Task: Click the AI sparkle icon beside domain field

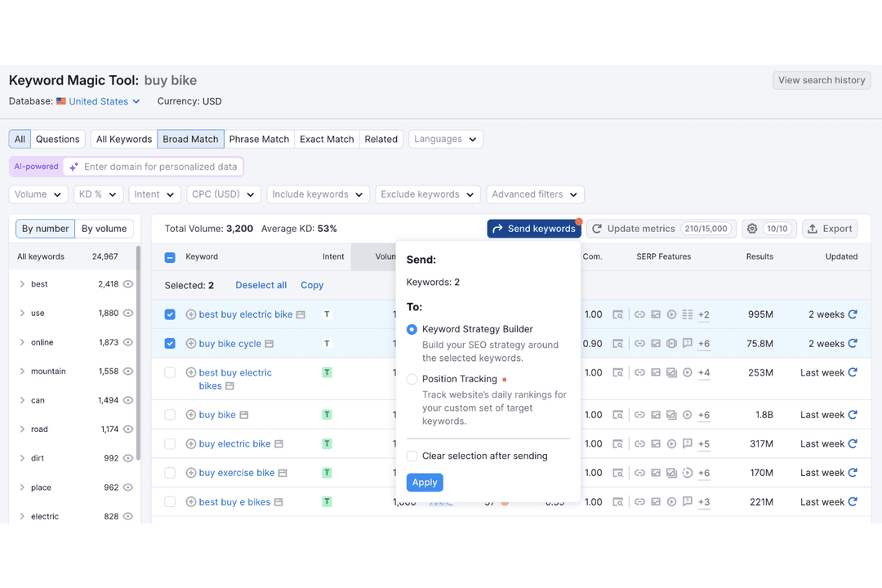Action: pyautogui.click(x=73, y=167)
